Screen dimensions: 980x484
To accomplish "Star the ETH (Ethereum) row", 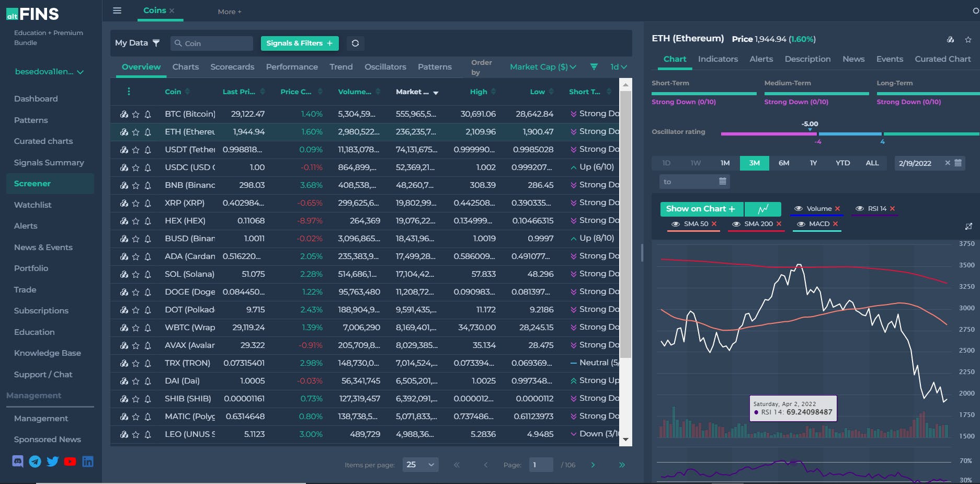I will [136, 132].
